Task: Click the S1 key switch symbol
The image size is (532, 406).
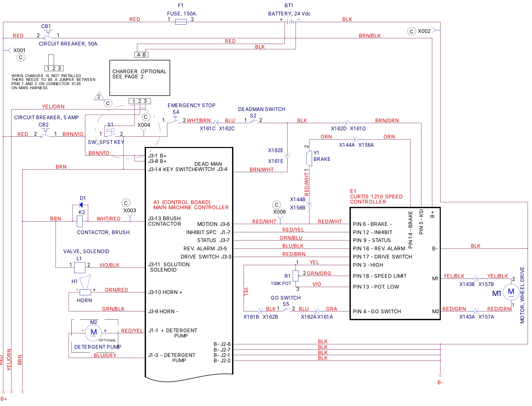Action: coord(111,132)
